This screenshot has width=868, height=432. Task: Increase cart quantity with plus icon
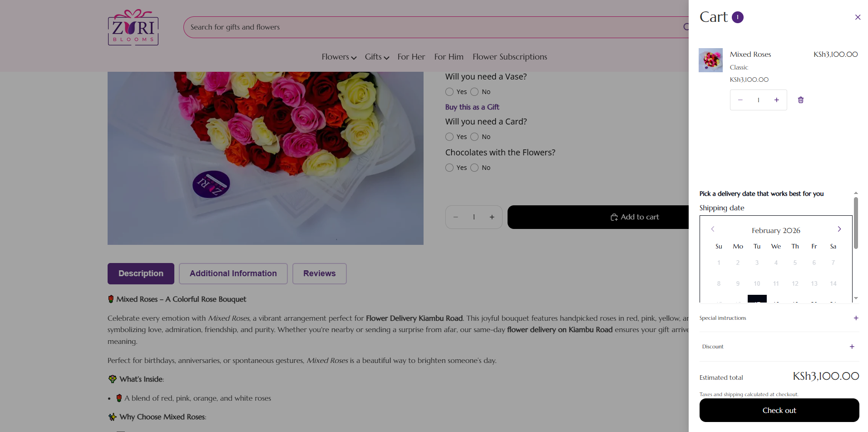pos(776,100)
